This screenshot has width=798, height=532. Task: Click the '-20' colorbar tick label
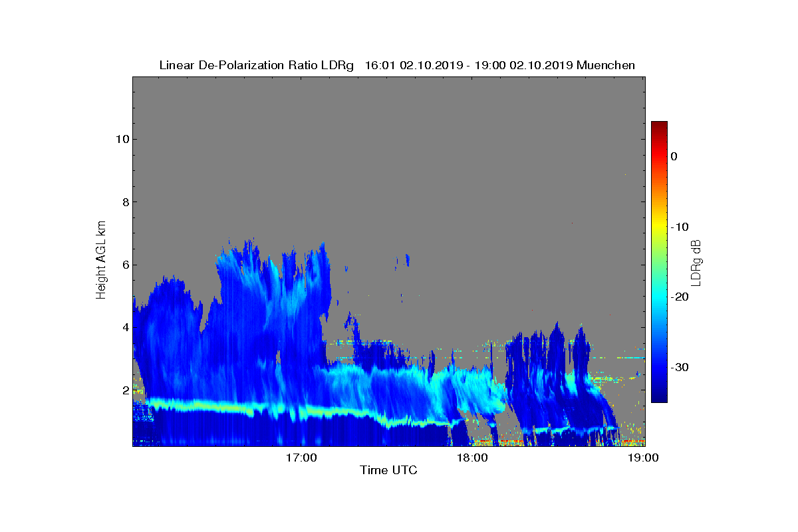pos(679,297)
